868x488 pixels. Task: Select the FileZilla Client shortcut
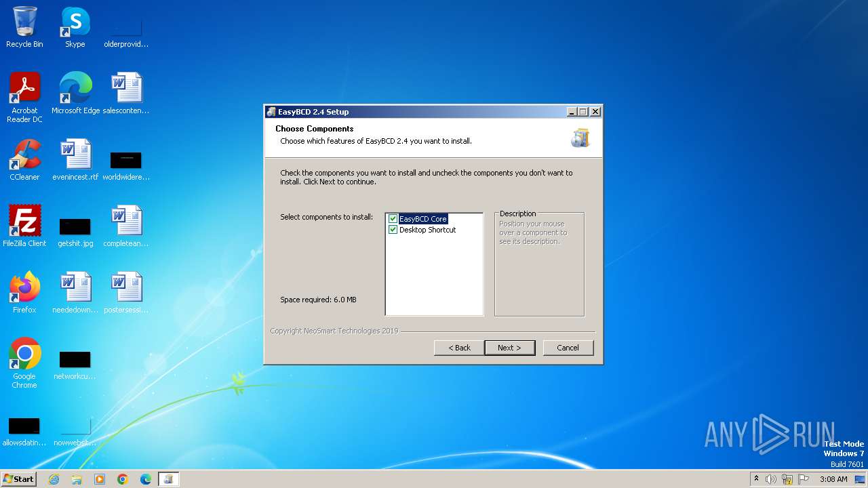click(x=24, y=226)
